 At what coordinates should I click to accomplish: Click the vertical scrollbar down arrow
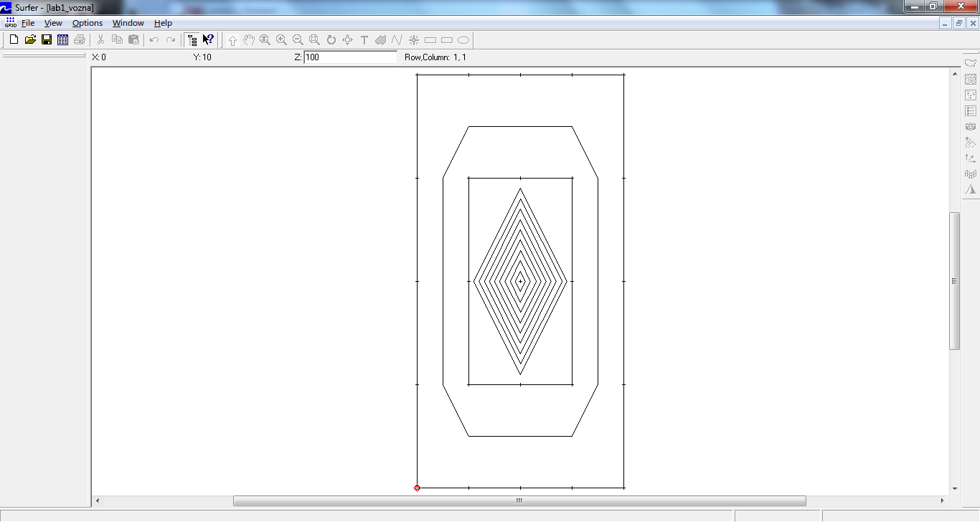(x=954, y=488)
